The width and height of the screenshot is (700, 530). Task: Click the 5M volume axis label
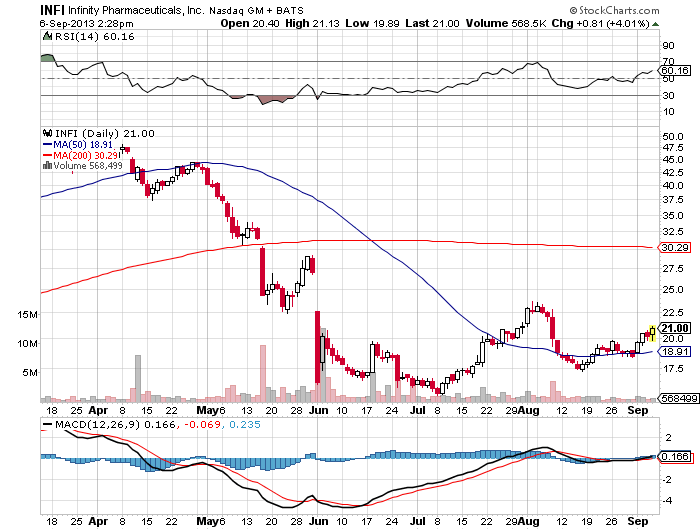pyautogui.click(x=30, y=372)
